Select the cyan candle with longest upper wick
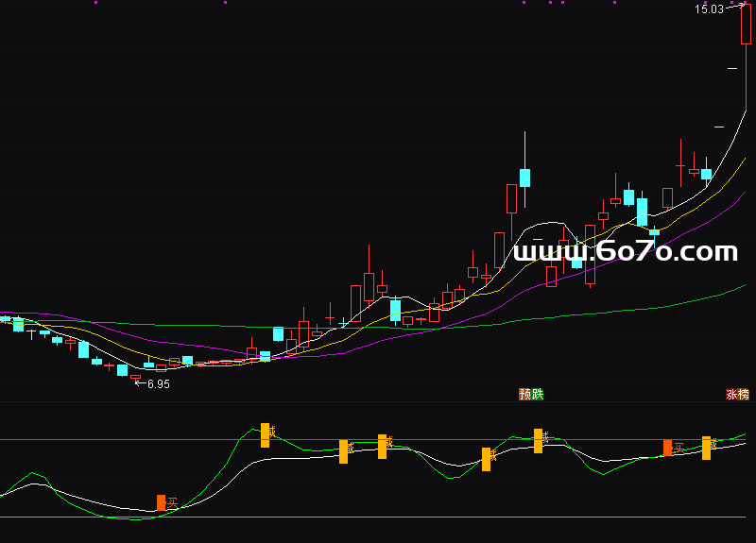 [x=525, y=178]
